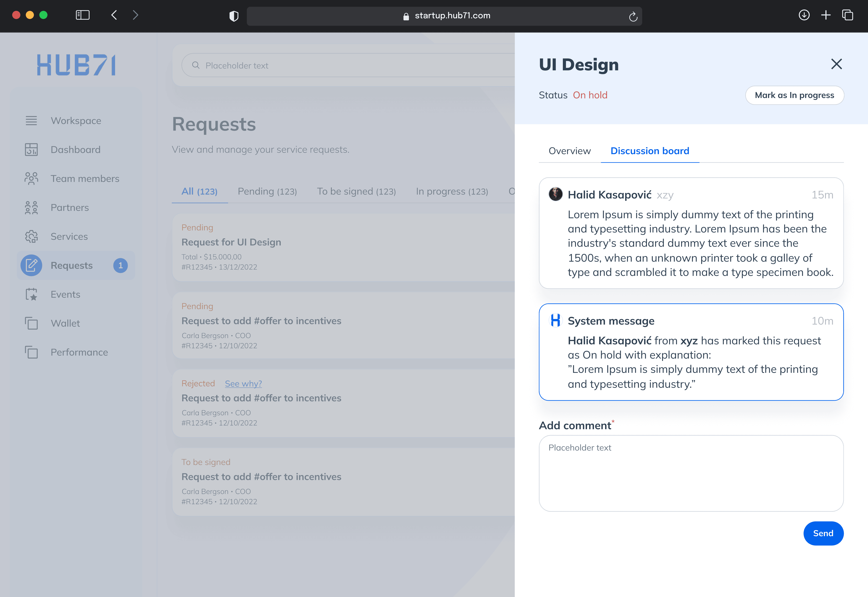Switch to the Overview tab

click(569, 151)
